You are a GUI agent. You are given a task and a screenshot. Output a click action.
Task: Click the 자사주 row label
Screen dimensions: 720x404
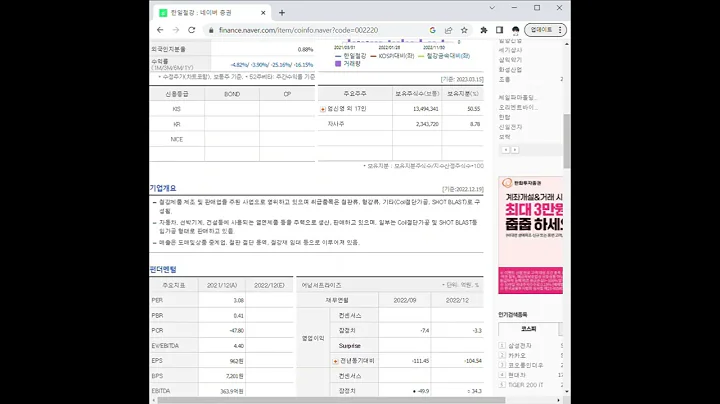336,124
